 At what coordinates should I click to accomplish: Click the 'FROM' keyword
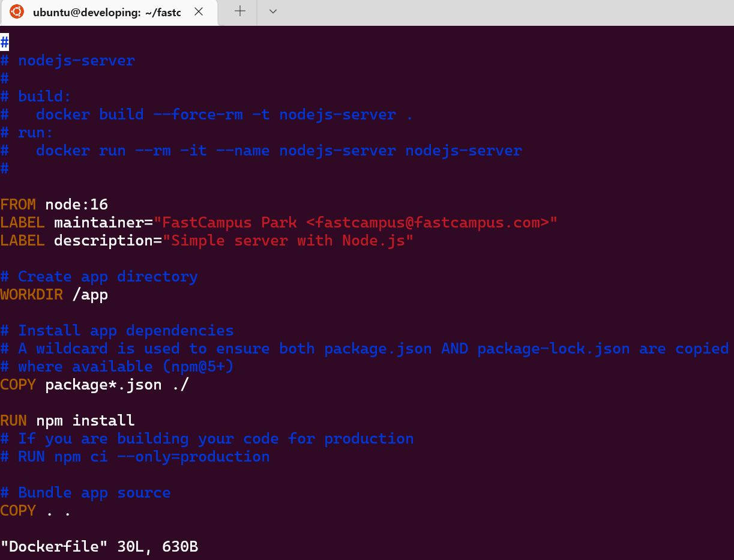pyautogui.click(x=18, y=205)
